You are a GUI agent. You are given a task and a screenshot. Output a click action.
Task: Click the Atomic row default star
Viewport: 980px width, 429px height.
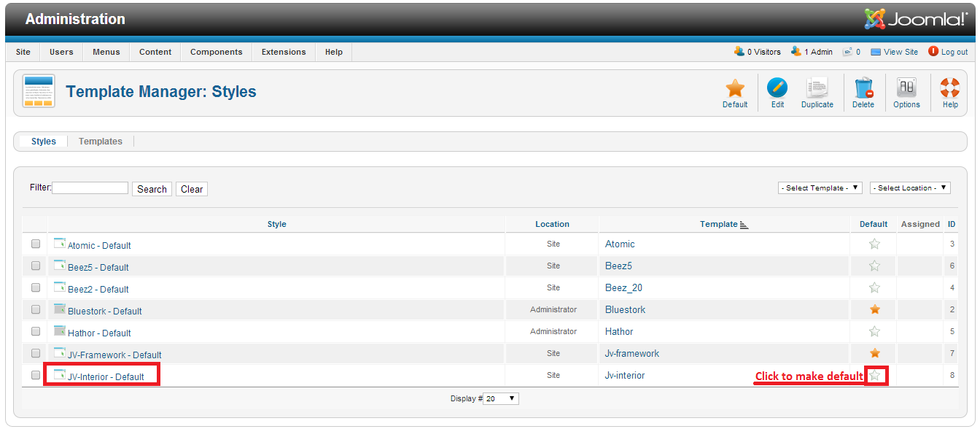(875, 244)
